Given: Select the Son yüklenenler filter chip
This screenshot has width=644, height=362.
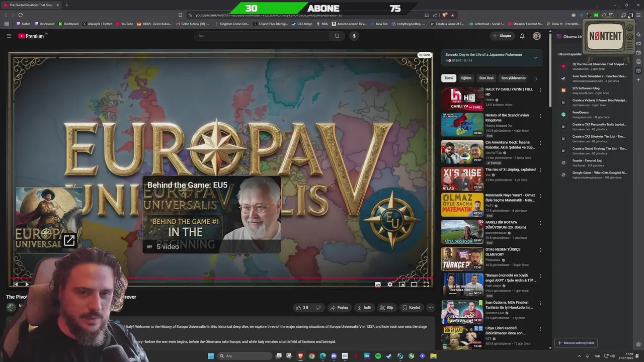Looking at the screenshot, I should pyautogui.click(x=514, y=78).
